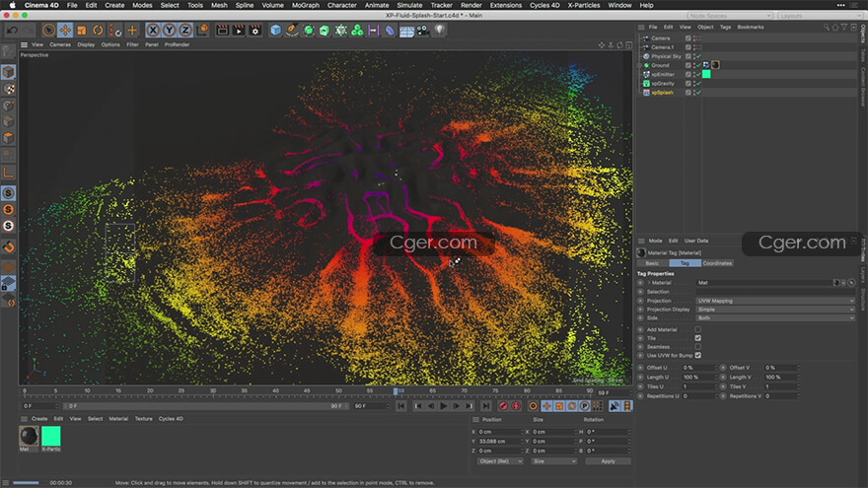This screenshot has width=868, height=488.
Task: Click the Ground black material tag
Action: tap(715, 65)
